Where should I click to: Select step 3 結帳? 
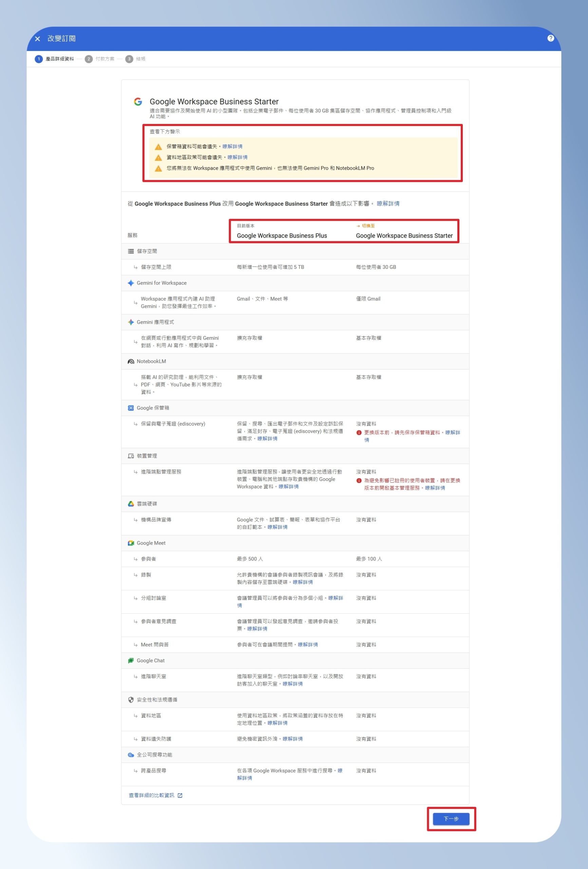tap(135, 59)
